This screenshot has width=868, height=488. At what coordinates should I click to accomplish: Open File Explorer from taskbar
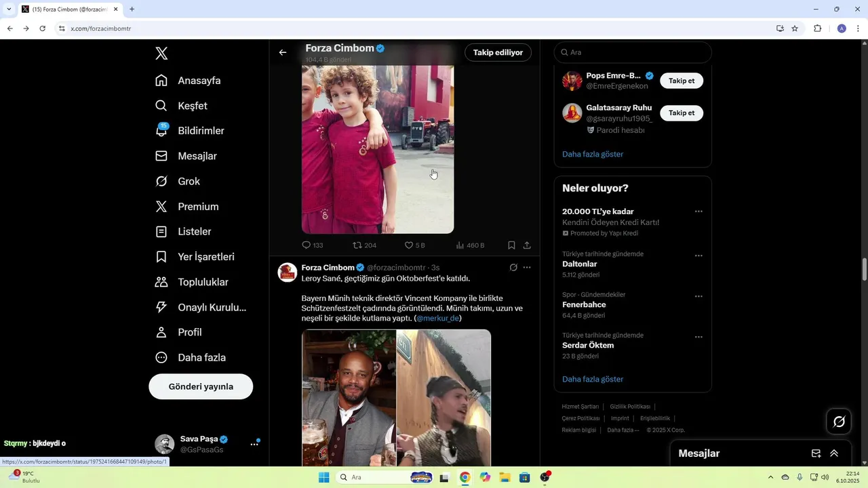coord(505,477)
